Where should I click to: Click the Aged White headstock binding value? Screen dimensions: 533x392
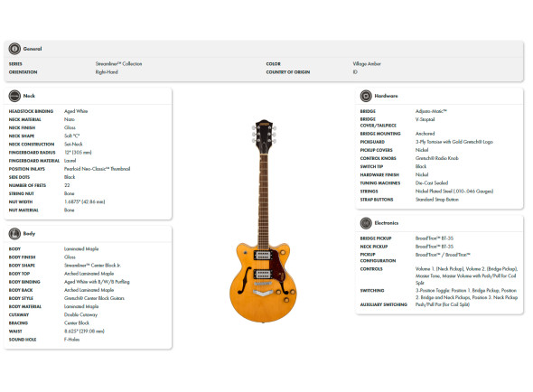[x=76, y=111]
